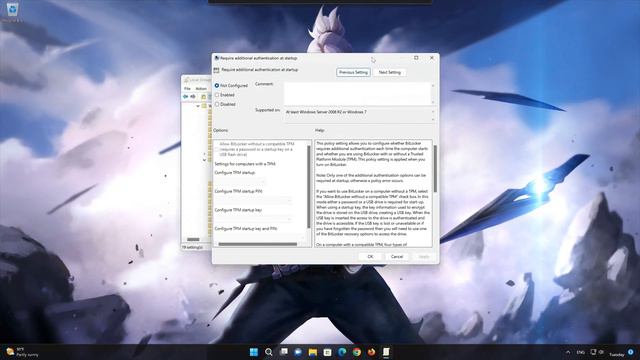Click the ENG language indicator
The height and width of the screenshot is (360, 640).
coord(580,352)
